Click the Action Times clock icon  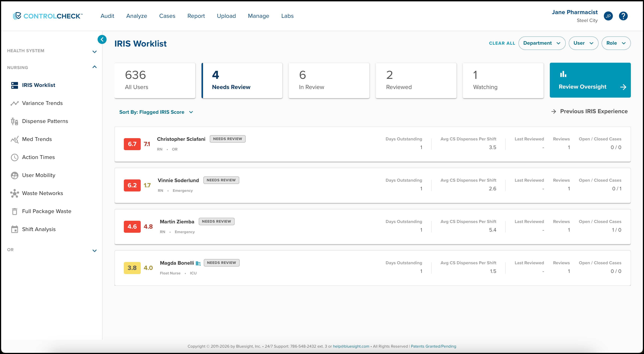[14, 157]
